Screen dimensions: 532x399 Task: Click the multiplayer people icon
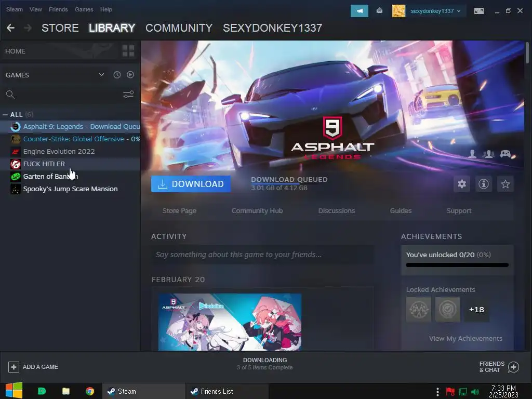pos(488,154)
